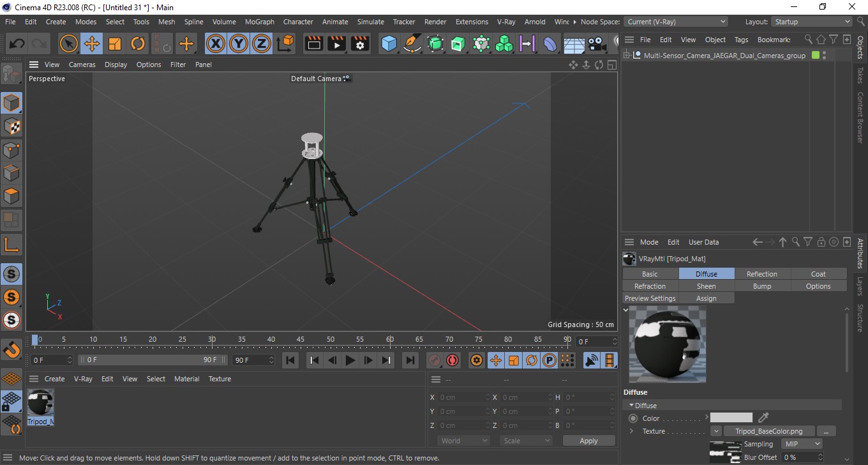Switch to Texture mode
868x465 pixels.
tap(11, 126)
